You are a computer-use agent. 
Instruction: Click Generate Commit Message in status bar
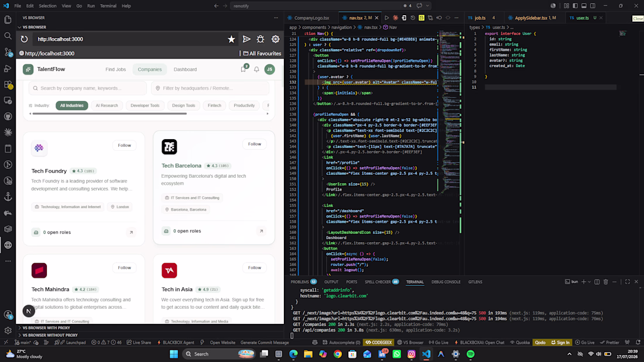pos(265,342)
